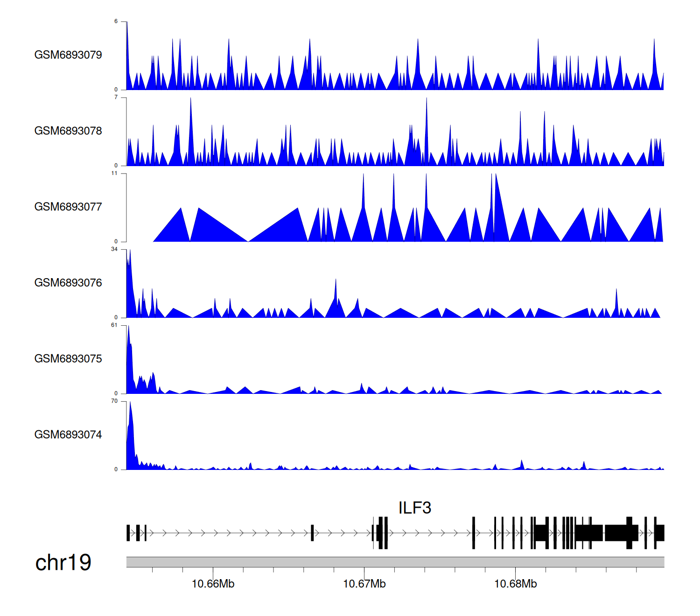Click the GSM6893079 track label
700x616 pixels.
[68, 55]
